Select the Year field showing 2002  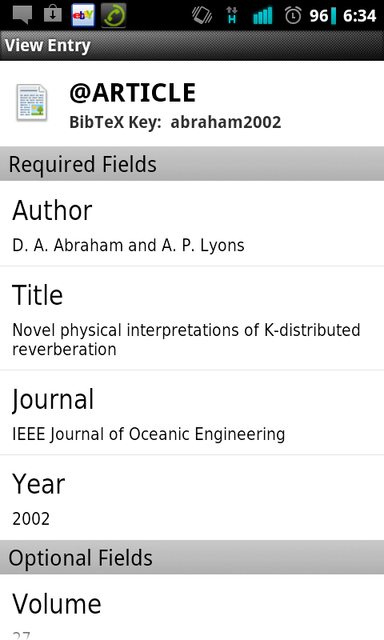[192, 498]
